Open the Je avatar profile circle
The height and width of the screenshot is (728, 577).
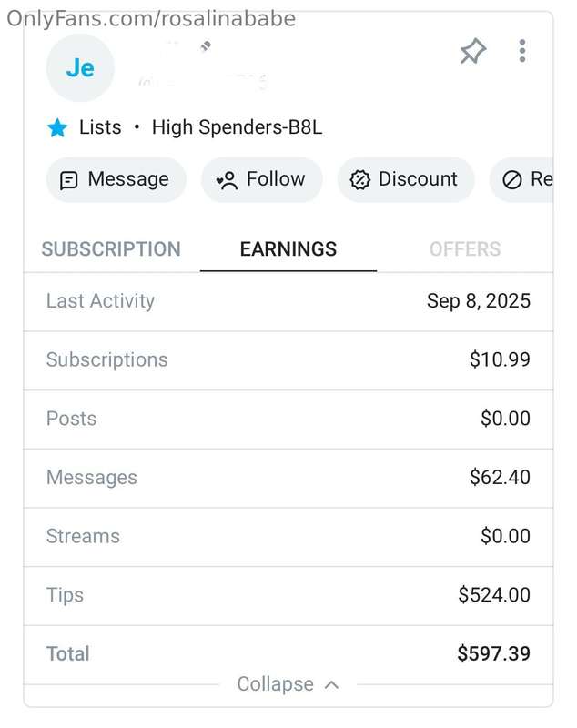pos(80,67)
